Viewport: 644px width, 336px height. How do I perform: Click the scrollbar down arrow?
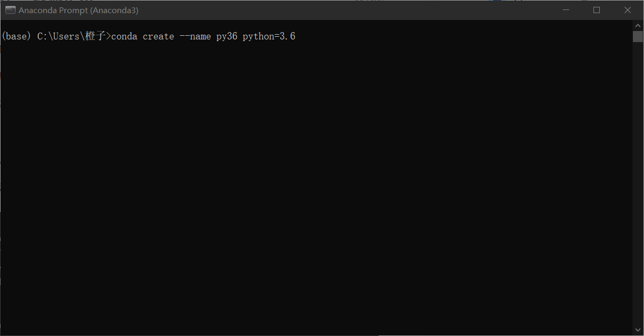tap(637, 330)
